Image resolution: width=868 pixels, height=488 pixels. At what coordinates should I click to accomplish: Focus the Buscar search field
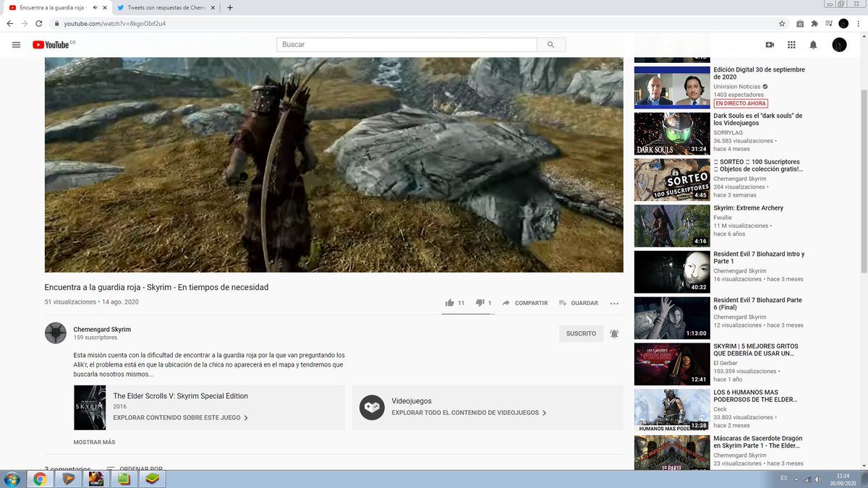407,45
